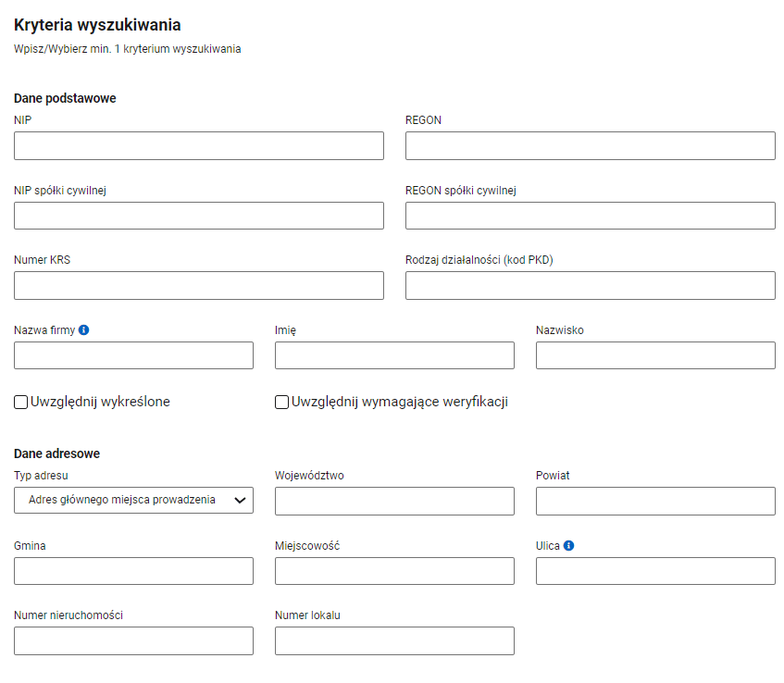Click the NIP input field
784x683 pixels.
point(199,146)
